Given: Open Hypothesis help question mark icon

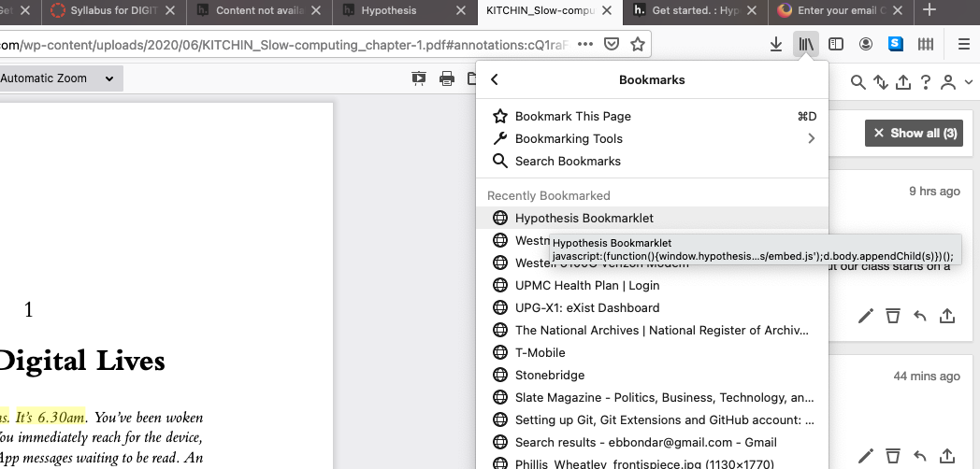Looking at the screenshot, I should pyautogui.click(x=926, y=82).
